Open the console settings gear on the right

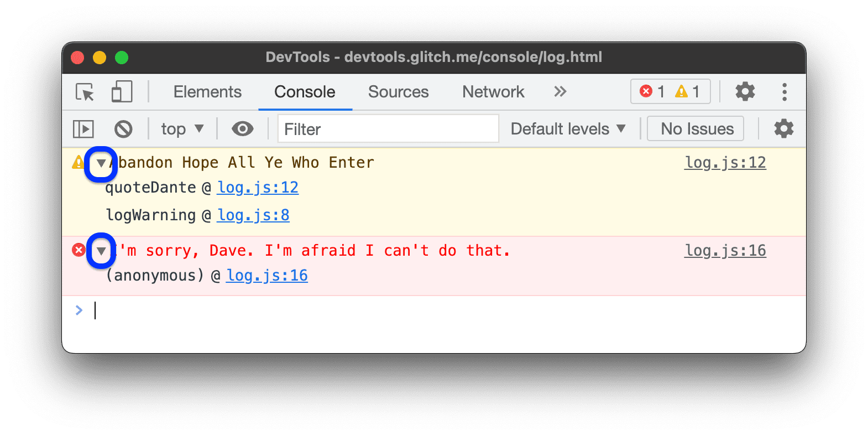(x=783, y=128)
